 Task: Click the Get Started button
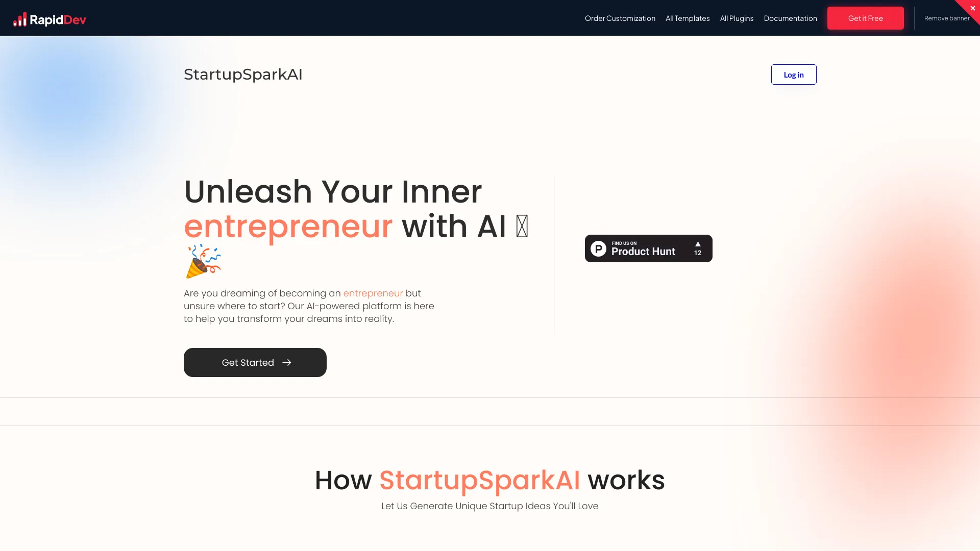click(x=255, y=363)
